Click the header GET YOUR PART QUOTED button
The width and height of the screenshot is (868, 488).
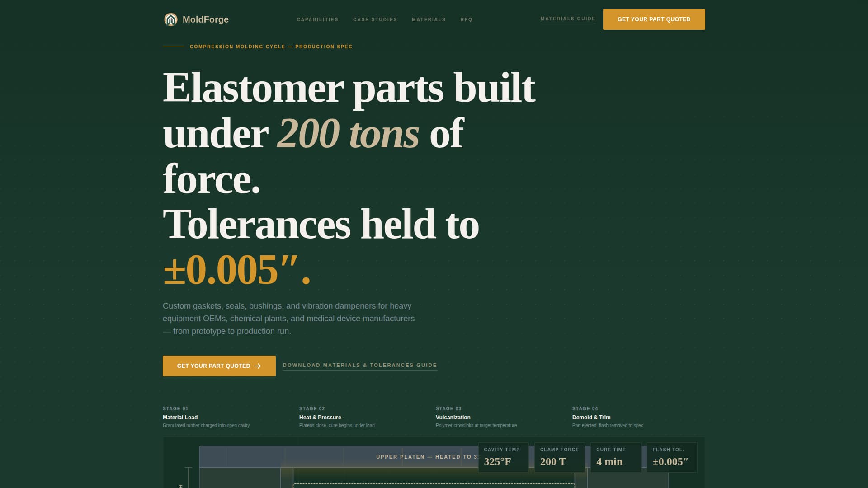coord(654,19)
